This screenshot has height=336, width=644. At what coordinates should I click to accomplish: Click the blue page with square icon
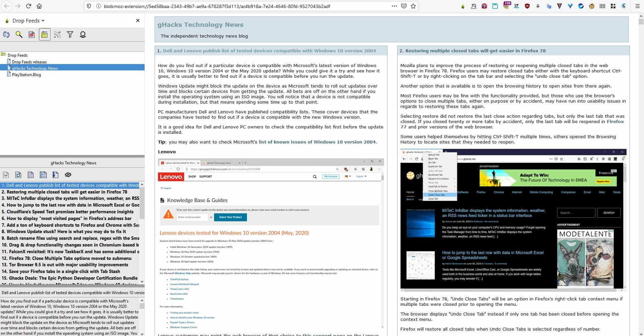pos(18,175)
